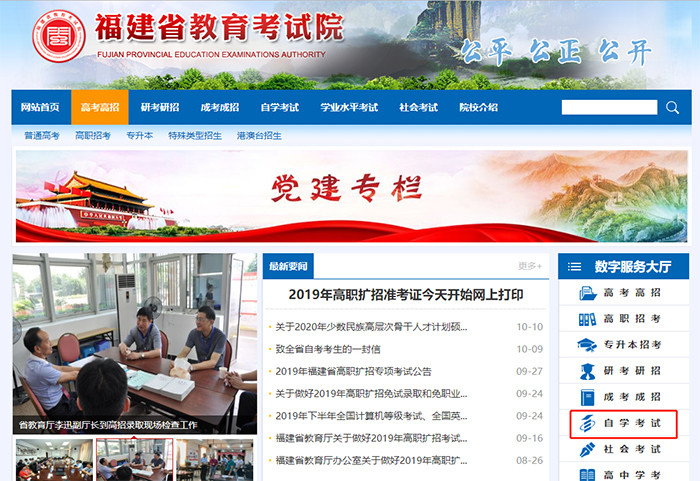The image size is (700, 481).
Task: Click into the search text field
Action: coord(609,107)
